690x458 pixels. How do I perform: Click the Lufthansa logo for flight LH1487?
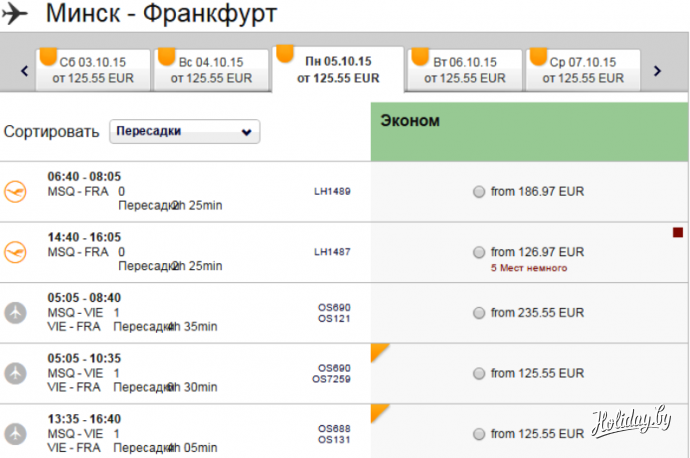click(15, 252)
